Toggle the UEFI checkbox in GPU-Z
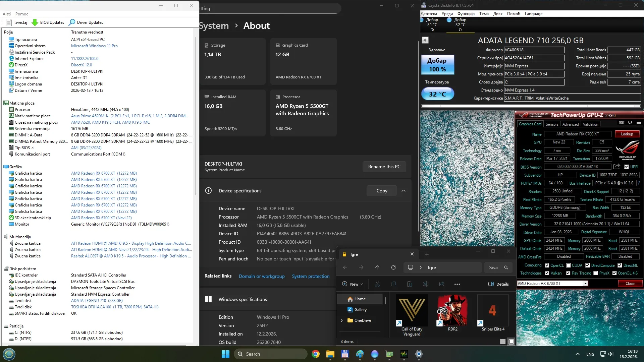Image resolution: width=644 pixels, height=362 pixels. (x=626, y=167)
